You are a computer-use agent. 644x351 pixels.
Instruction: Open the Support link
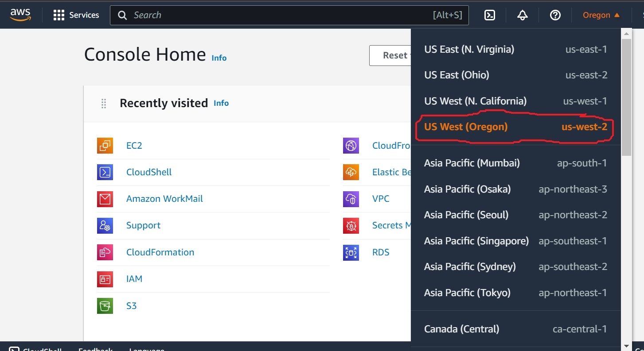[x=143, y=225]
